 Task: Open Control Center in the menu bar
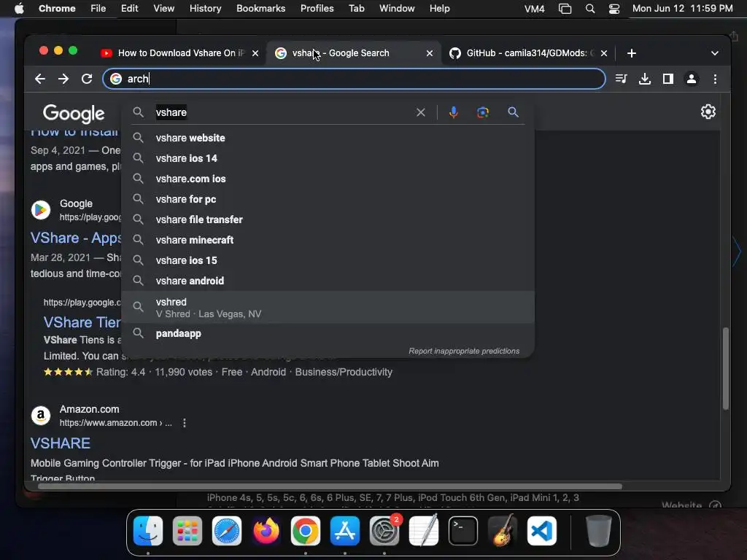[614, 9]
